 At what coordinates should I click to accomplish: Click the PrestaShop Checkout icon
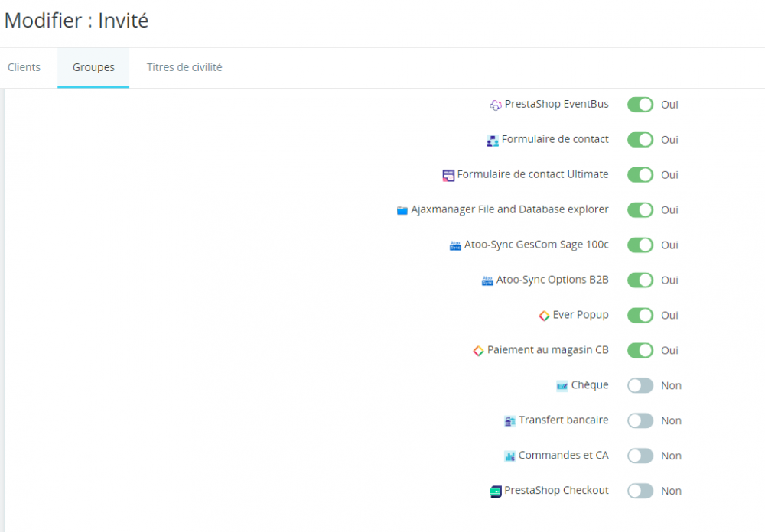494,490
